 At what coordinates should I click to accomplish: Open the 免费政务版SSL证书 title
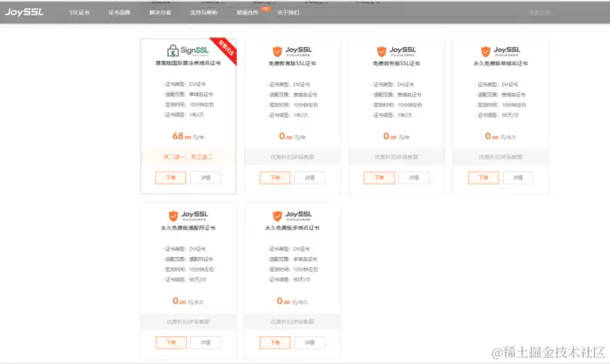tap(396, 64)
